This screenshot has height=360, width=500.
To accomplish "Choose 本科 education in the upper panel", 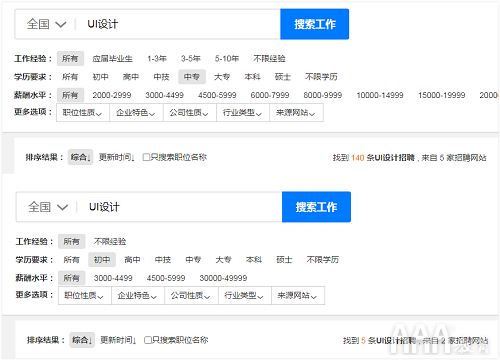I will pyautogui.click(x=252, y=77).
